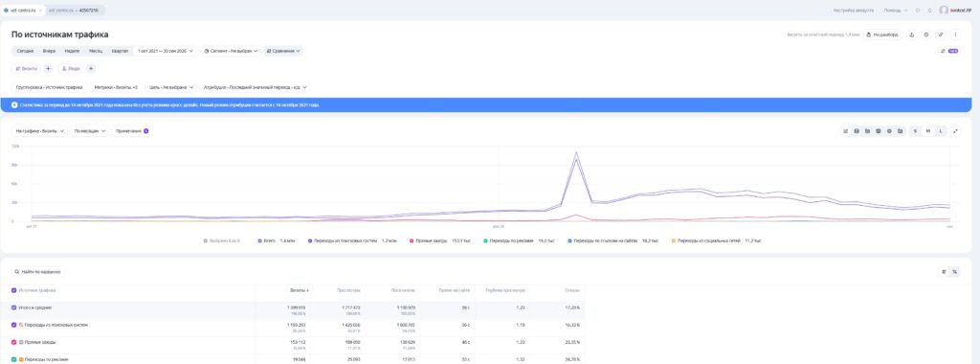
Task: Switch table to absolute numbers (#) view
Action: [944, 272]
